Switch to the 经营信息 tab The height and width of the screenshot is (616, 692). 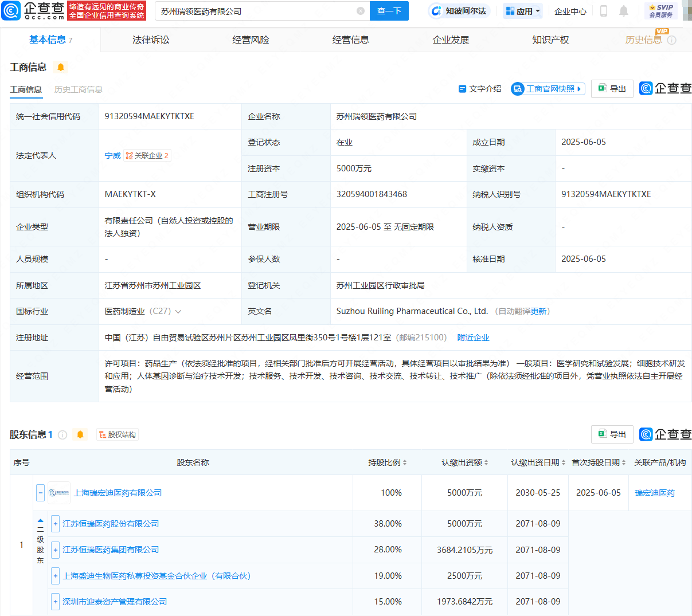click(x=351, y=40)
